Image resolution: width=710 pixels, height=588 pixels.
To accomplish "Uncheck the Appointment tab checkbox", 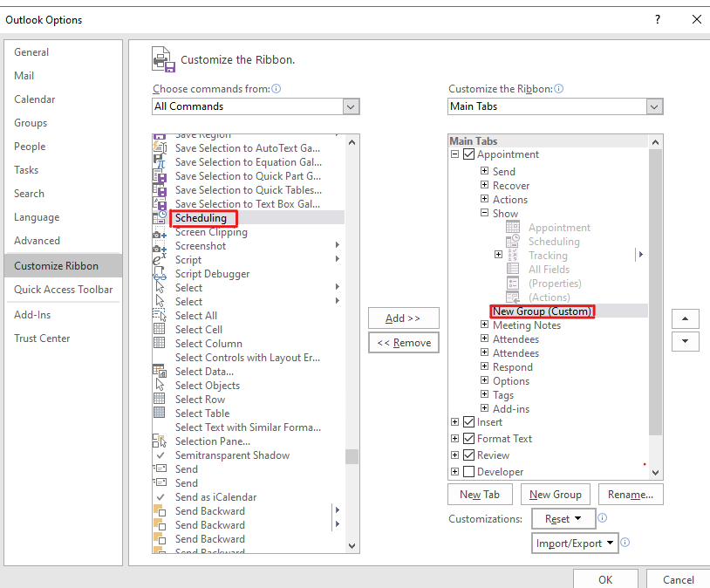I will (x=468, y=154).
